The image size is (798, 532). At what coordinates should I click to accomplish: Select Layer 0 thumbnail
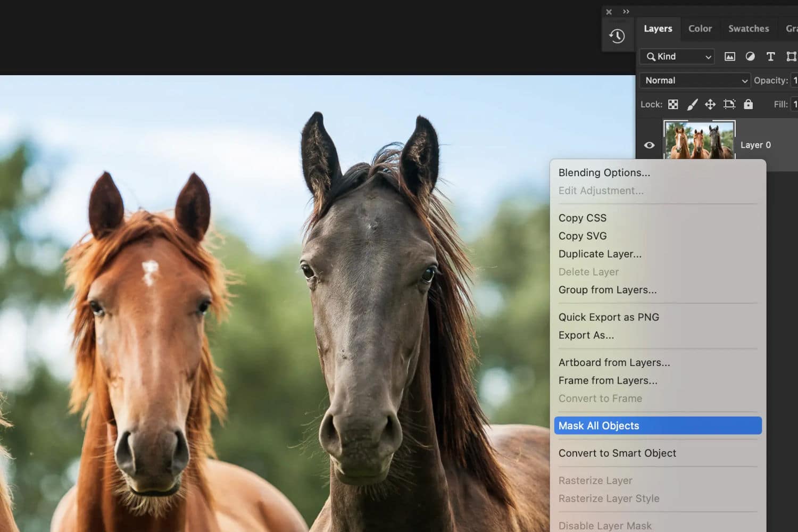699,140
